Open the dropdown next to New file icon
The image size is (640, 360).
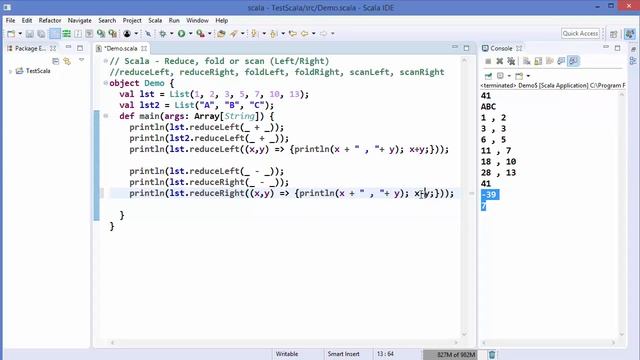(20, 33)
